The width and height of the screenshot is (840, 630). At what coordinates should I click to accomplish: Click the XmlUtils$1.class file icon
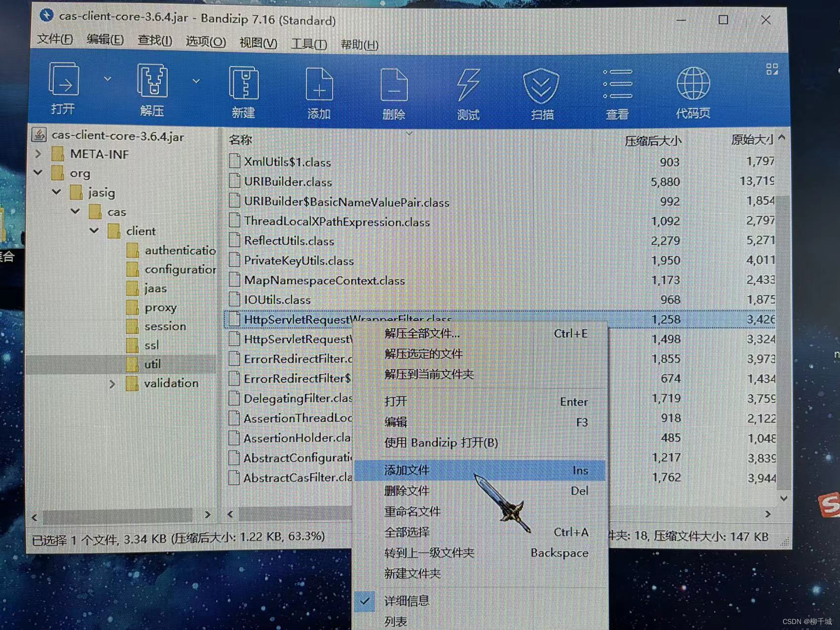[235, 161]
